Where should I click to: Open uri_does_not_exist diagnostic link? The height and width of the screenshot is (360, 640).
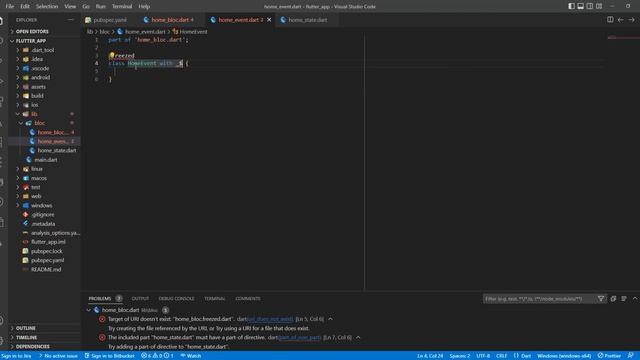270,319
